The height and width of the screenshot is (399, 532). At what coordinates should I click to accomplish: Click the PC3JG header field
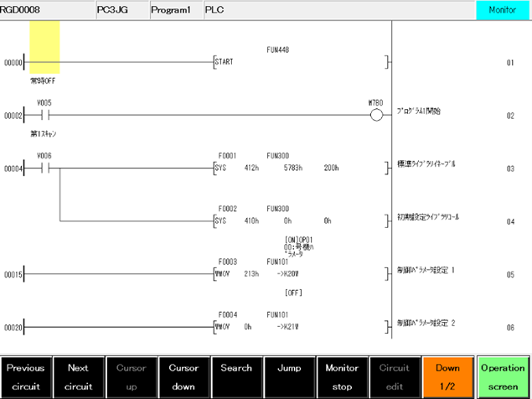[119, 10]
